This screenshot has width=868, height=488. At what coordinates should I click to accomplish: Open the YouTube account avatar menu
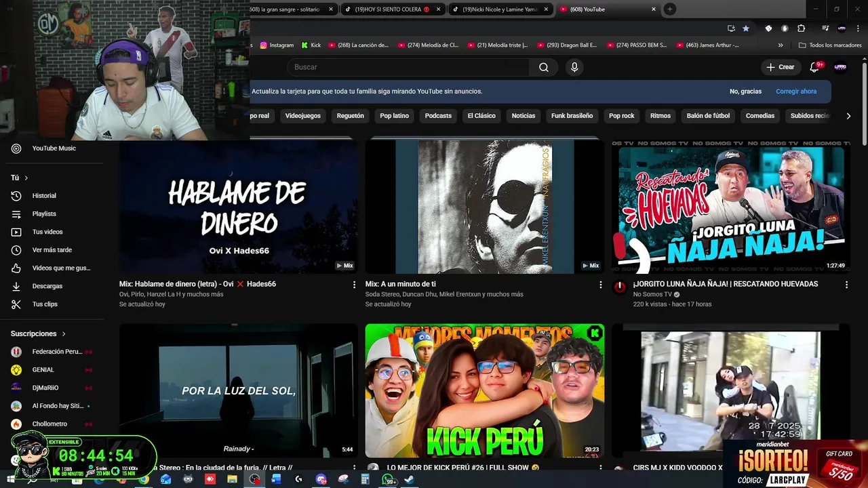(840, 67)
